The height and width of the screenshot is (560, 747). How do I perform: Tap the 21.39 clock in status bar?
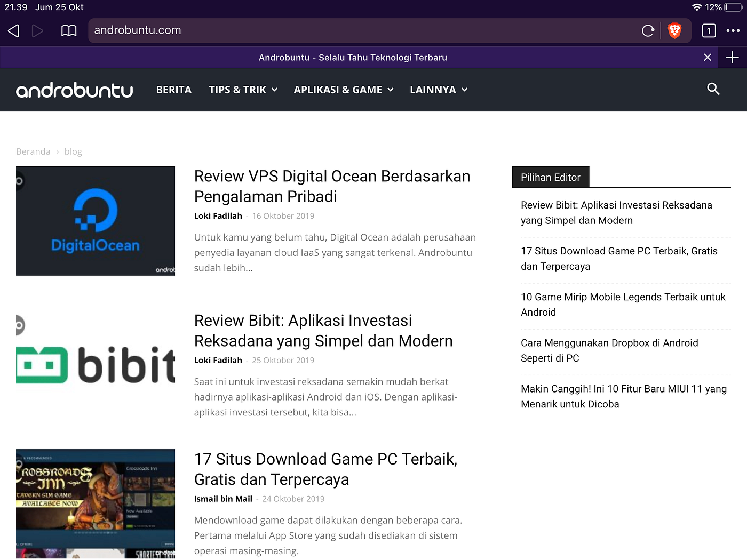pos(16,7)
